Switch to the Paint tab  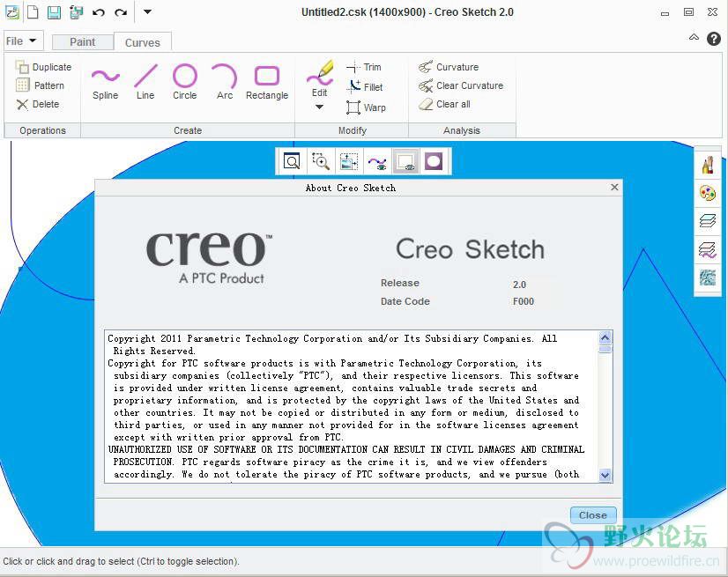[x=83, y=41]
